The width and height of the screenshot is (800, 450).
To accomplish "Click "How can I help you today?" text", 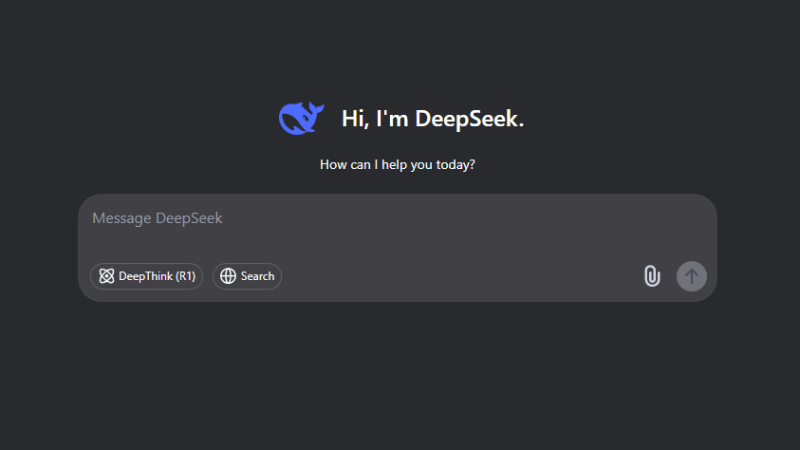I will point(397,164).
